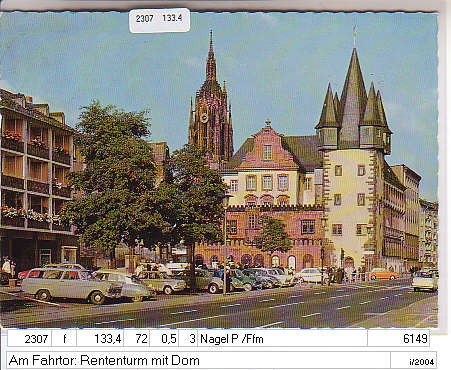Click the cathedral tower clock face

click(x=204, y=118)
